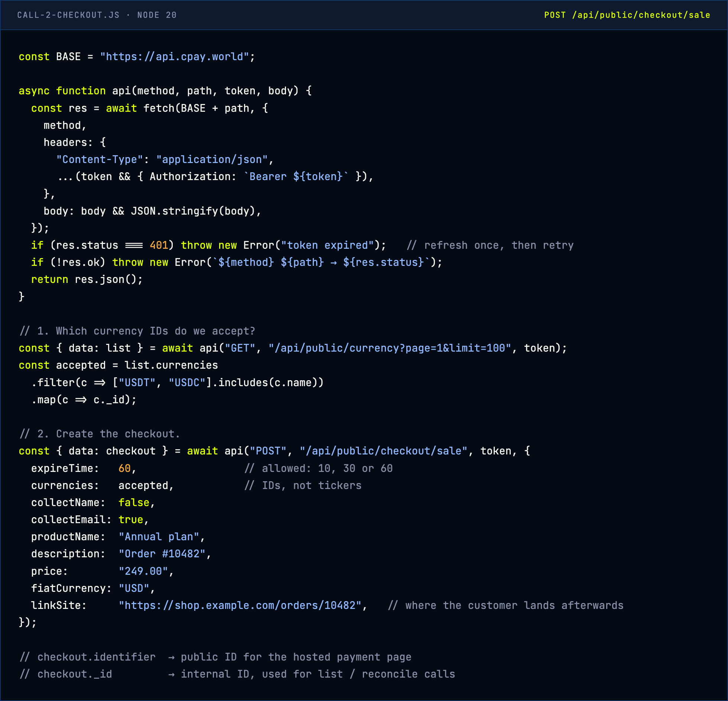Click the POST /api/public/checkout/sale header text

[x=627, y=15]
